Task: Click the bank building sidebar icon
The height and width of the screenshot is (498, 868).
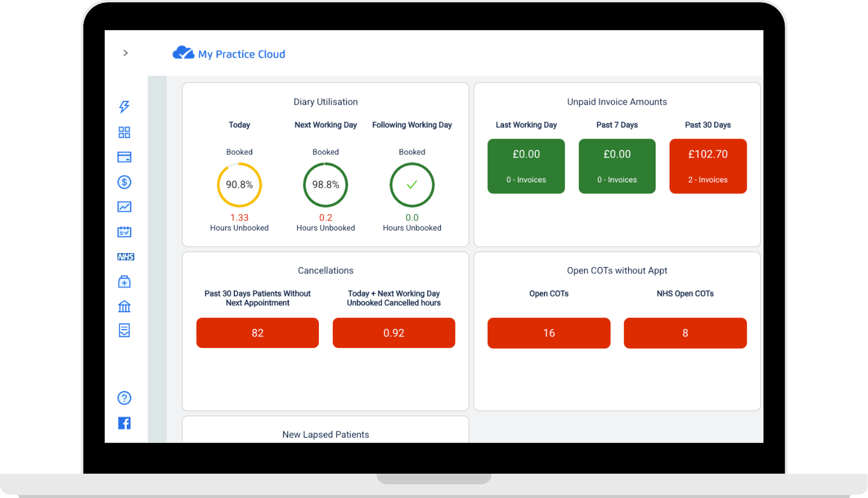Action: [124, 306]
